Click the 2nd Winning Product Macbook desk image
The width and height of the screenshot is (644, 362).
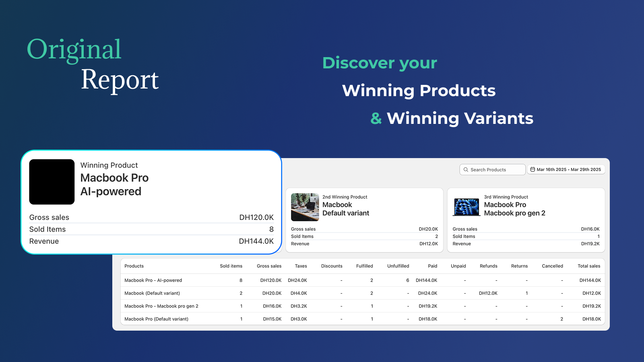305,207
